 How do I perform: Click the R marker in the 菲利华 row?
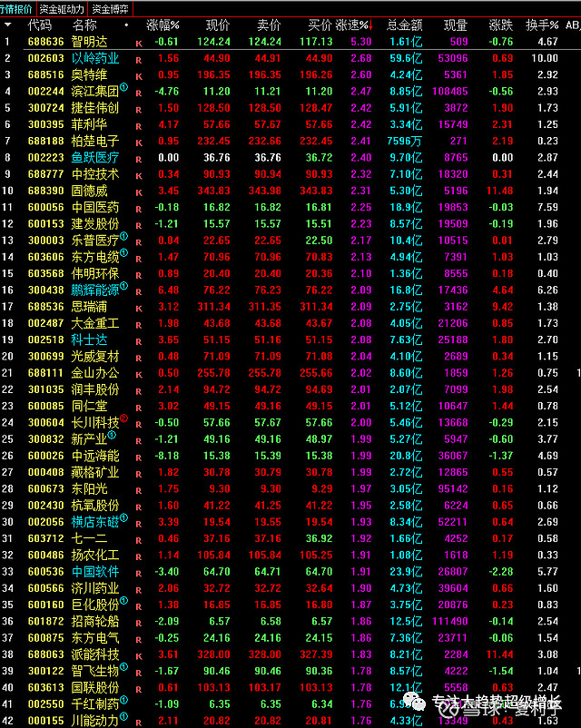click(139, 126)
